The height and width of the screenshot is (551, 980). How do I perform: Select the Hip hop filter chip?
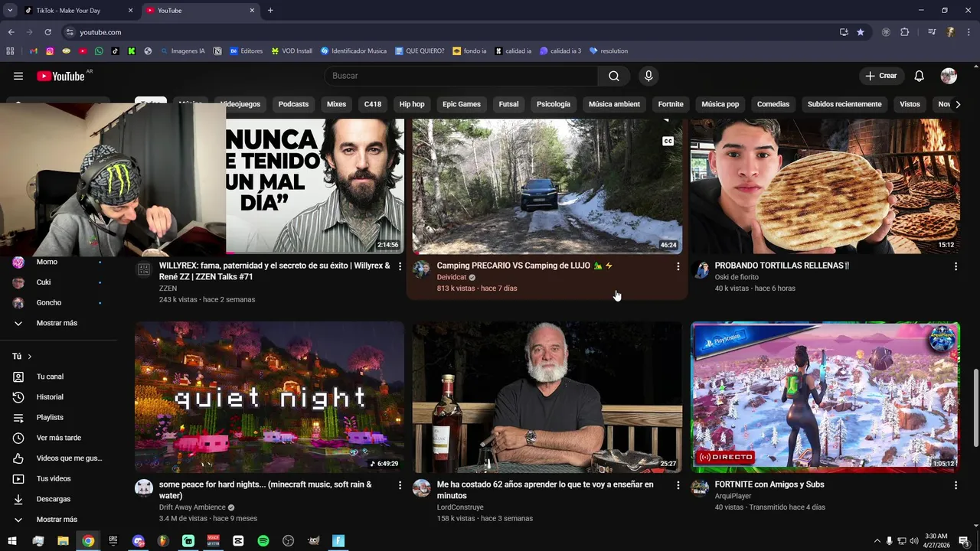(412, 104)
